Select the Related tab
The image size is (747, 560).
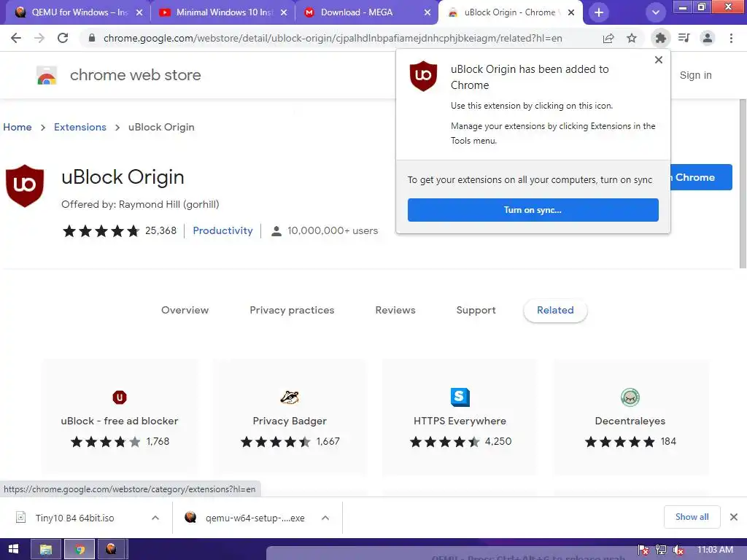click(555, 310)
